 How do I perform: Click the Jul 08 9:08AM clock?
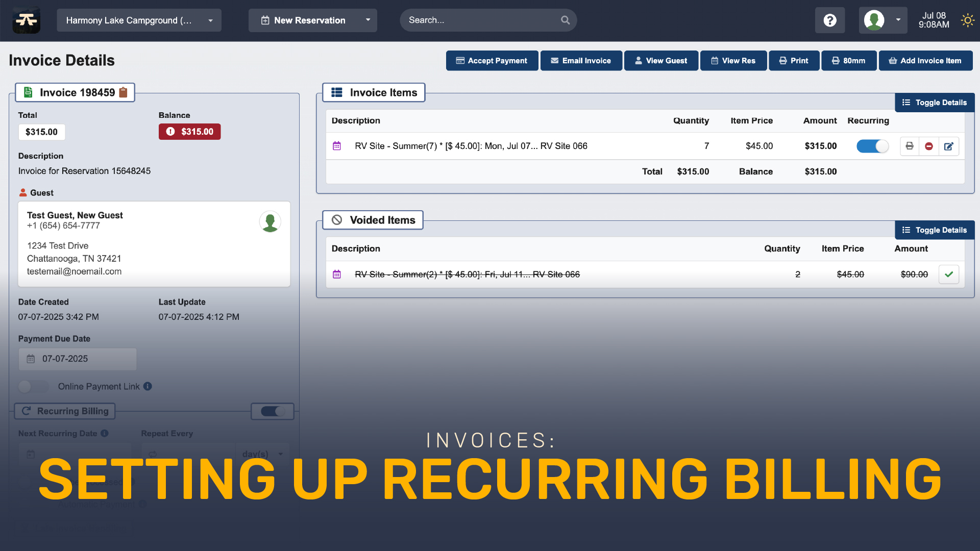point(934,20)
